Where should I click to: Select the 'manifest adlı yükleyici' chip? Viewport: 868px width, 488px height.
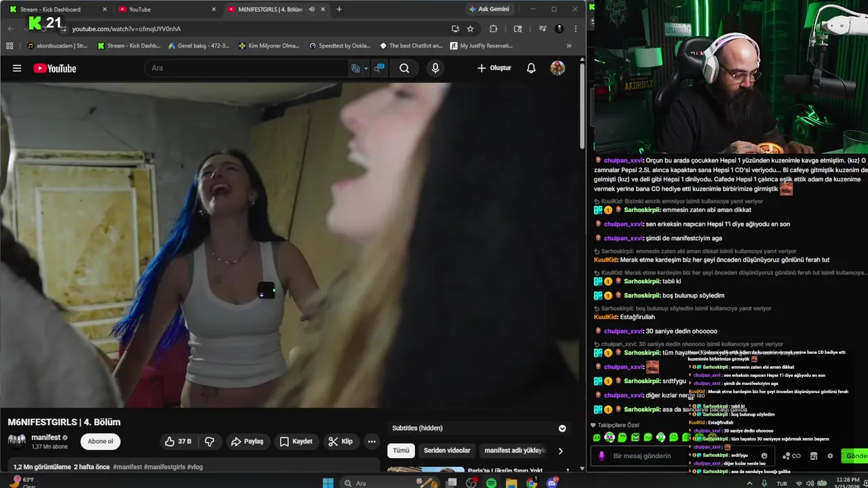(x=515, y=450)
